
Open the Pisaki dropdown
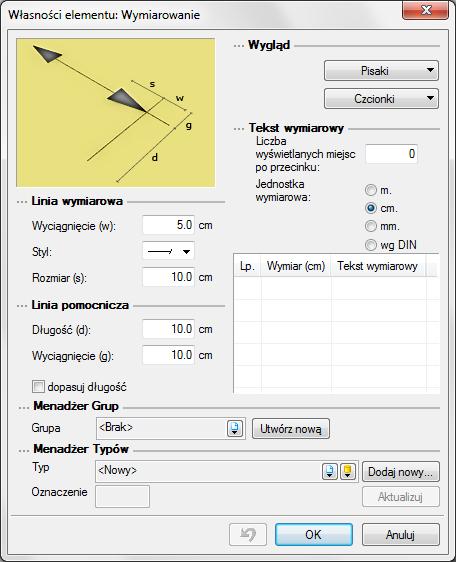pos(381,71)
